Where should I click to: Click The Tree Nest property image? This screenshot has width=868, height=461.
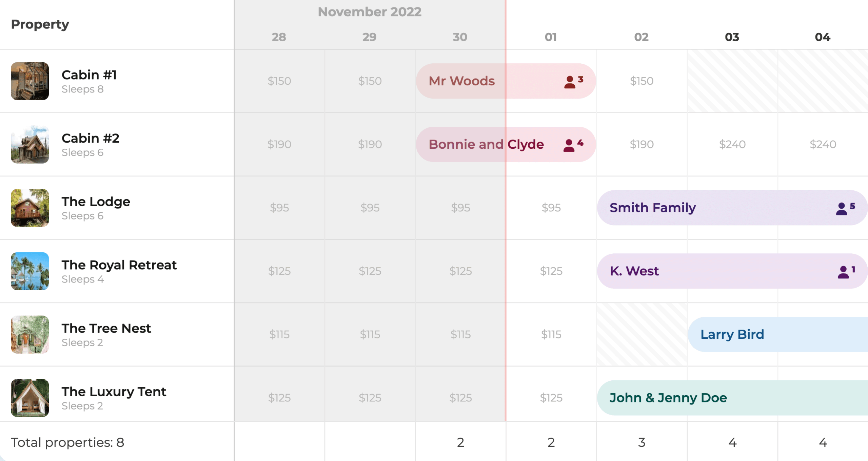tap(30, 334)
